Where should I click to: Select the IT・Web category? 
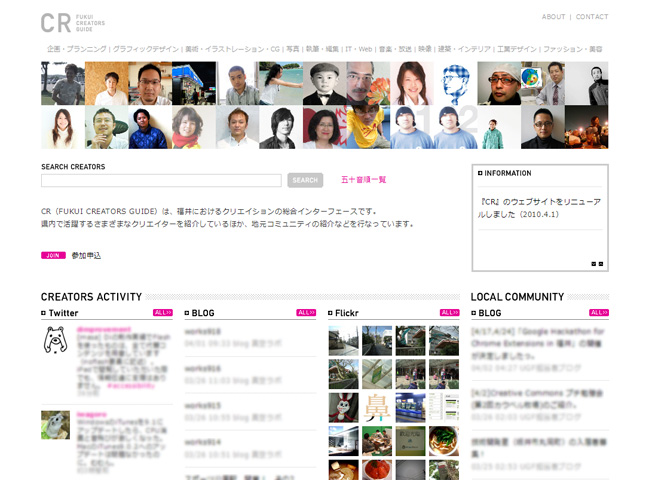click(x=359, y=49)
